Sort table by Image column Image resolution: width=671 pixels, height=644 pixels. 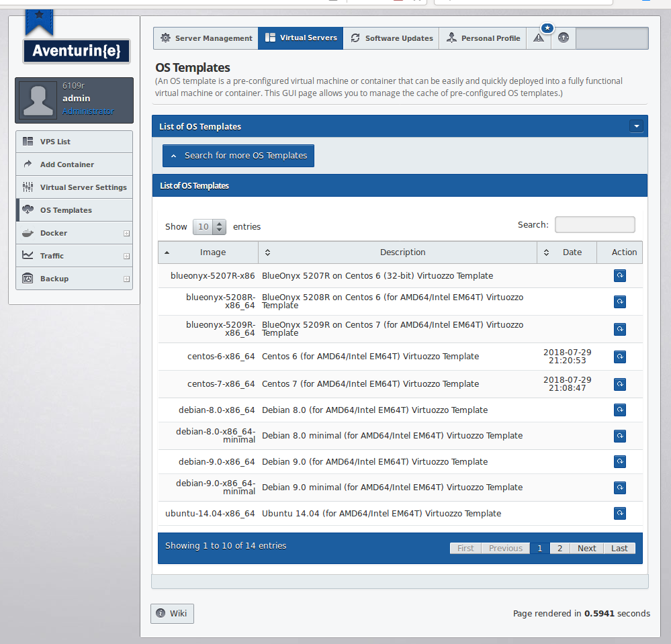tap(208, 252)
